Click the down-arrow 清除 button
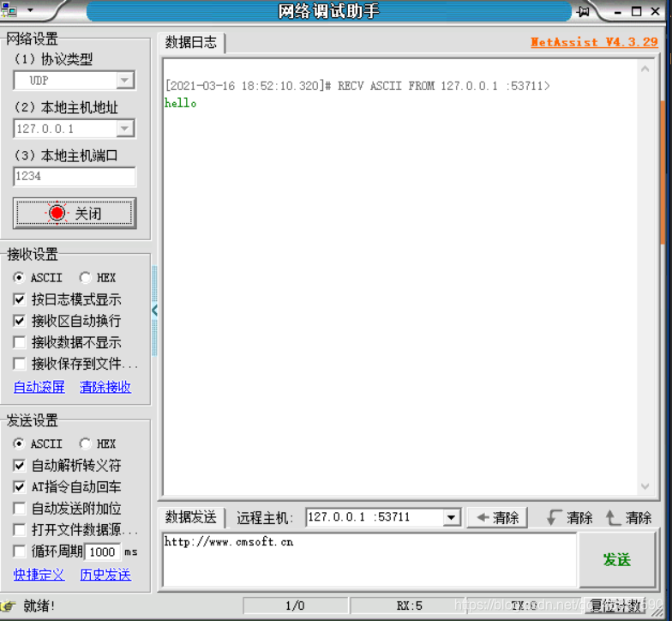Screen dimensions: 672x621 (569, 518)
